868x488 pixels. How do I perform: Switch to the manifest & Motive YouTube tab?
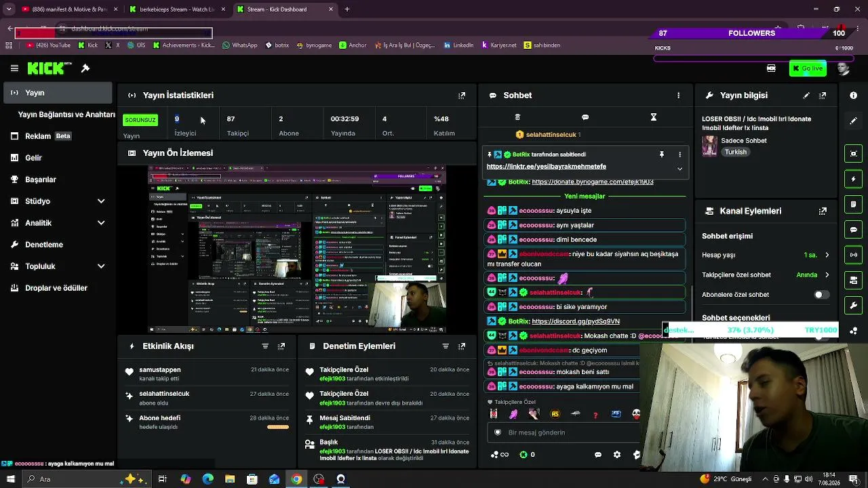tap(69, 9)
